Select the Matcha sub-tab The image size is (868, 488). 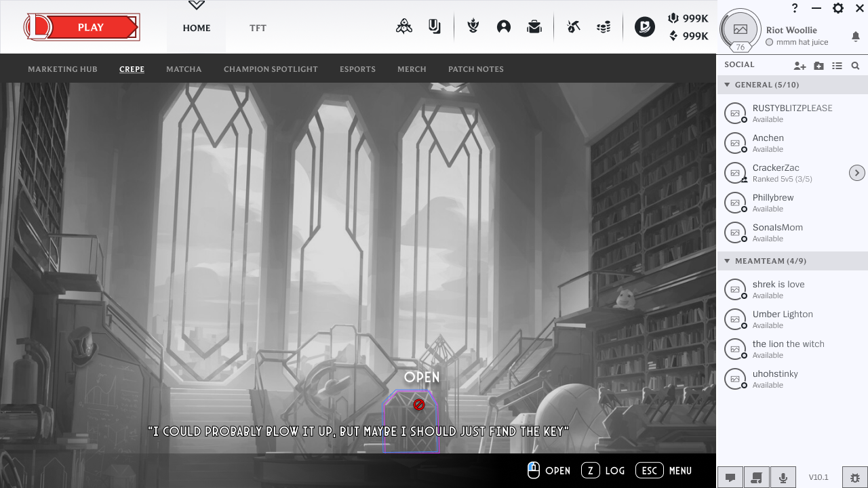(x=184, y=69)
